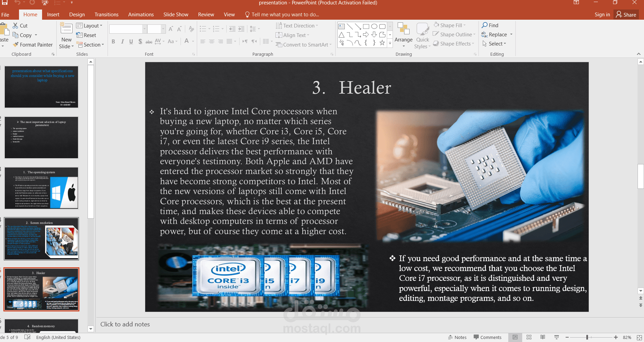Viewport: 644px width, 342px height.
Task: Choose the text box shape in shapes gallery
Action: point(342,26)
